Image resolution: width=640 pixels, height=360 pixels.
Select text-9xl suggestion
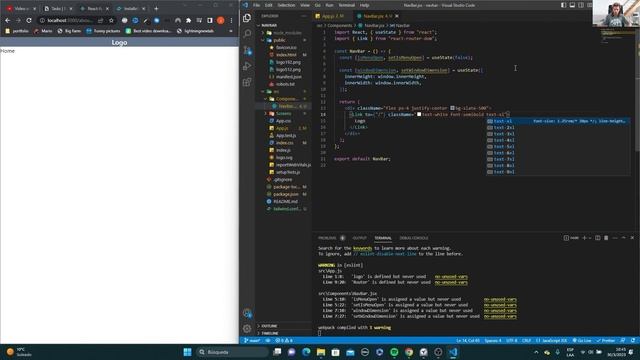(504, 172)
